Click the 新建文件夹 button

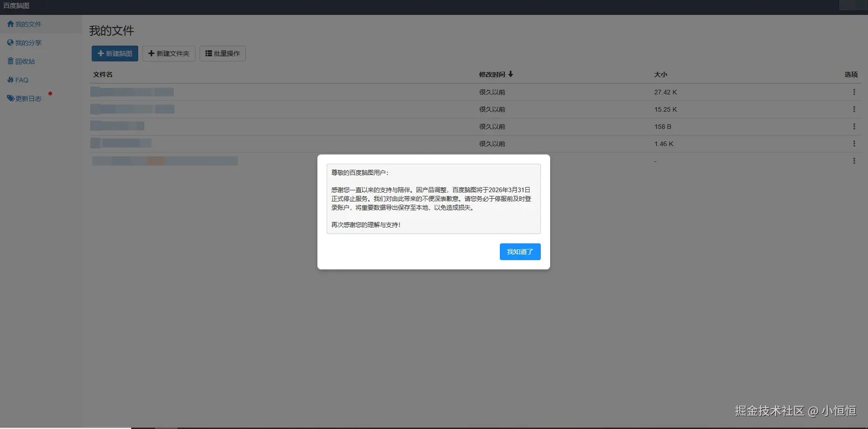tap(168, 53)
